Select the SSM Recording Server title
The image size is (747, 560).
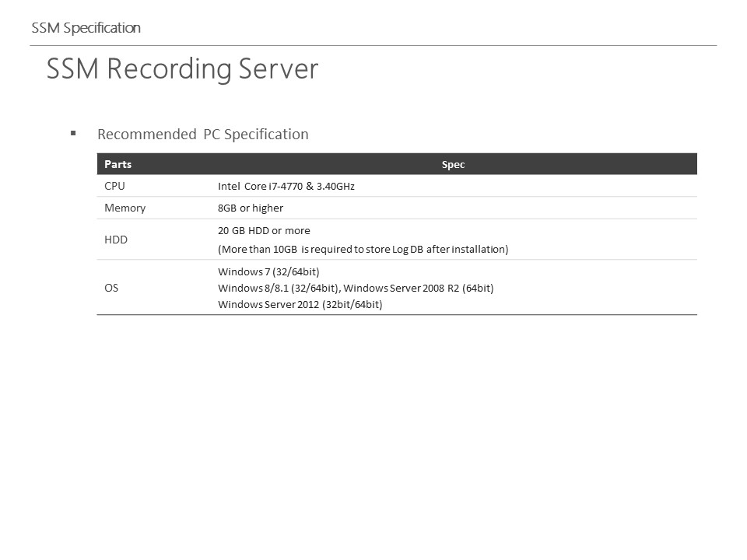pyautogui.click(x=182, y=69)
